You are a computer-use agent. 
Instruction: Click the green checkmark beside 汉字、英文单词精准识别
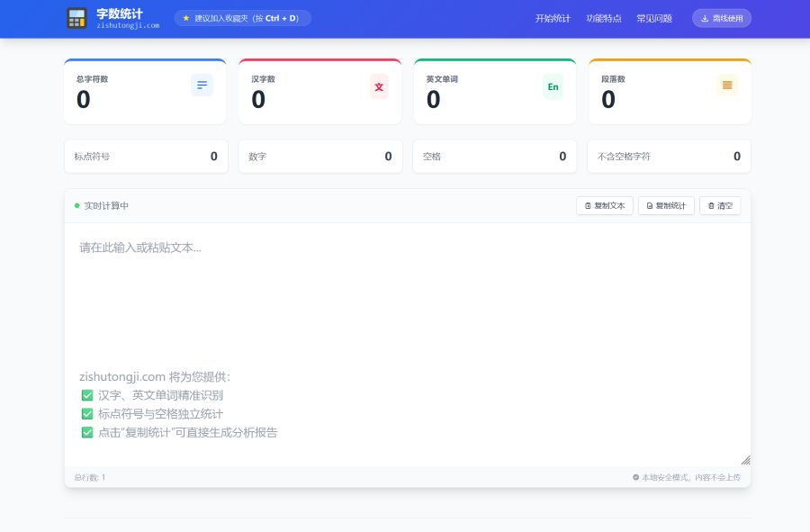[87, 394]
